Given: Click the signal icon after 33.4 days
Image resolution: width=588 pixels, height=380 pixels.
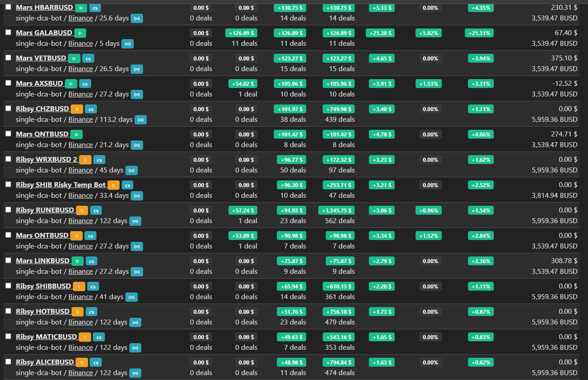Looking at the screenshot, I should pyautogui.click(x=137, y=196).
